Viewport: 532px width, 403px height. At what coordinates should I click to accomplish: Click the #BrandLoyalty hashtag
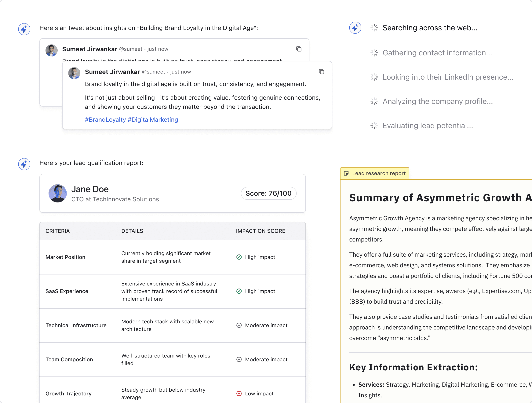pyautogui.click(x=105, y=119)
